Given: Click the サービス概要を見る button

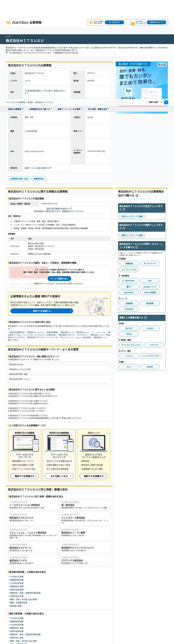Looking at the screenshot, I should 59,279.
